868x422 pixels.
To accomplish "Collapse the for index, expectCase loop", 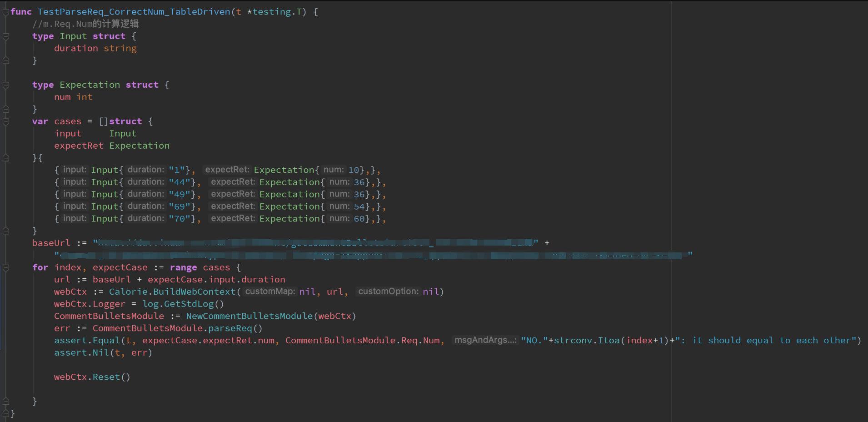I will point(6,267).
